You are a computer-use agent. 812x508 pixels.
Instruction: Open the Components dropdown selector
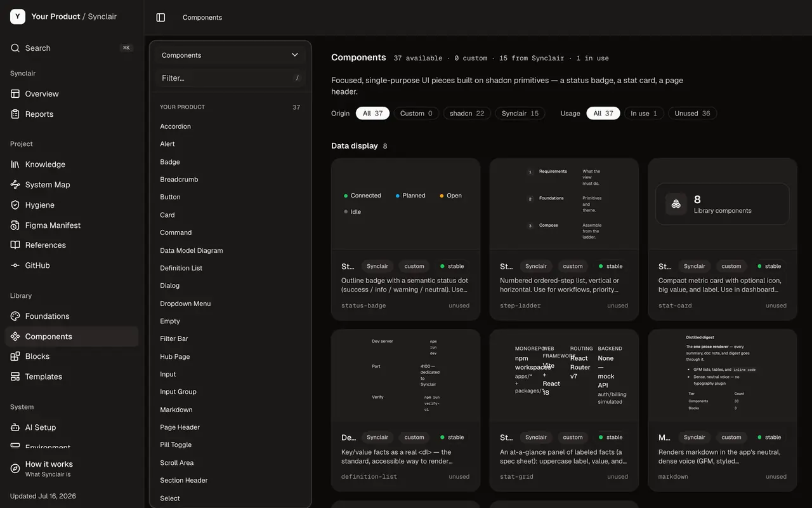click(x=230, y=55)
